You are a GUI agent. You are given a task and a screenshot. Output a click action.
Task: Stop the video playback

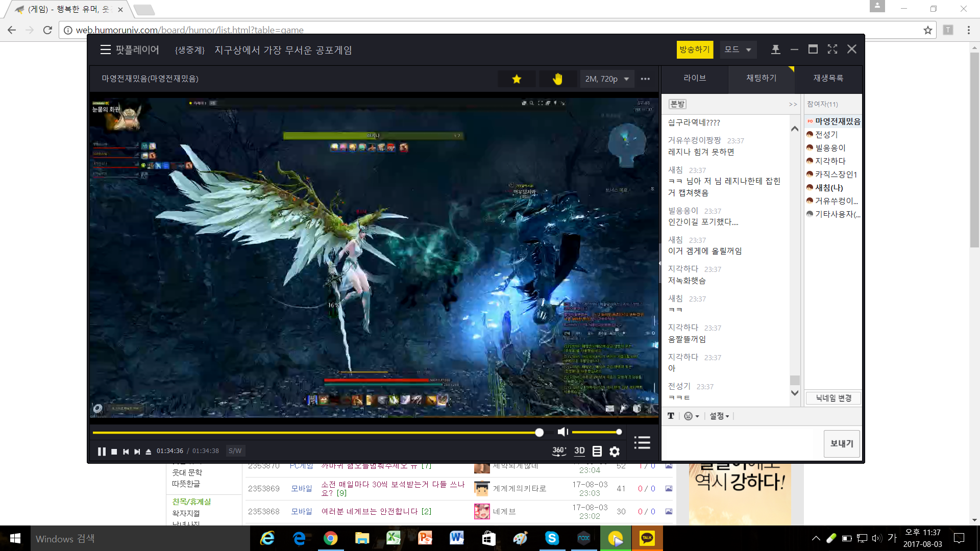tap(114, 452)
